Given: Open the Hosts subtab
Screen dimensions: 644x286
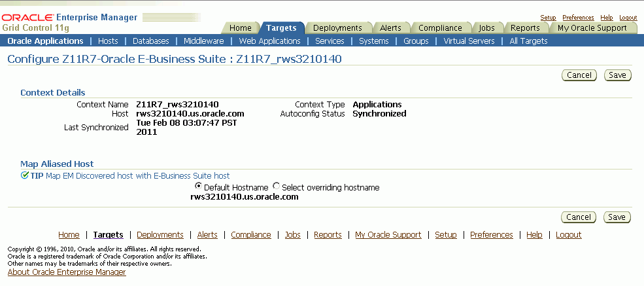Looking at the screenshot, I should click(108, 41).
